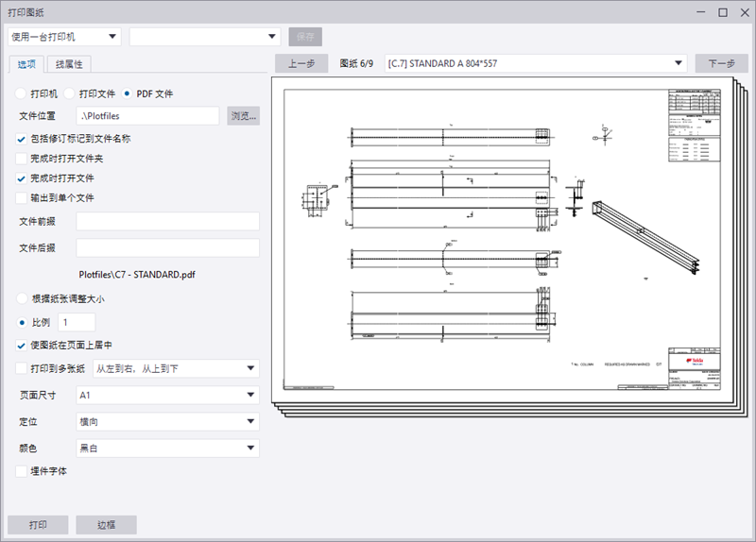
Task: Maximize the 打印图纸 window
Action: coord(723,12)
